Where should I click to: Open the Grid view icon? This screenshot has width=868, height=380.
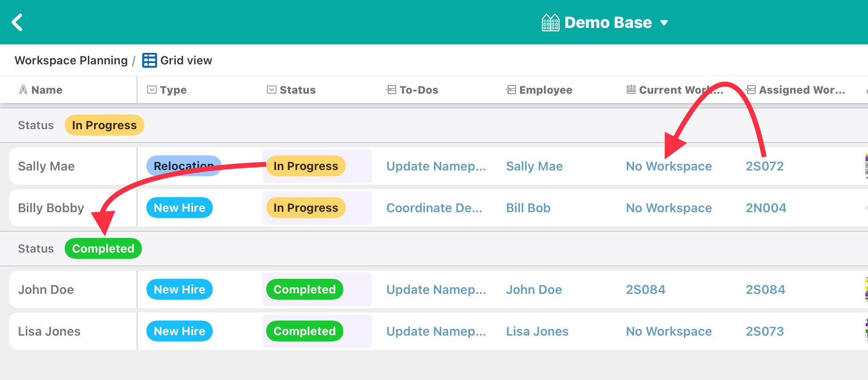pos(149,60)
